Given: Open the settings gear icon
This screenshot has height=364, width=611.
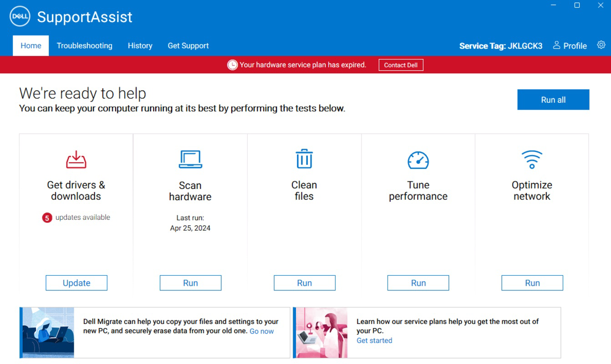Looking at the screenshot, I should point(601,45).
